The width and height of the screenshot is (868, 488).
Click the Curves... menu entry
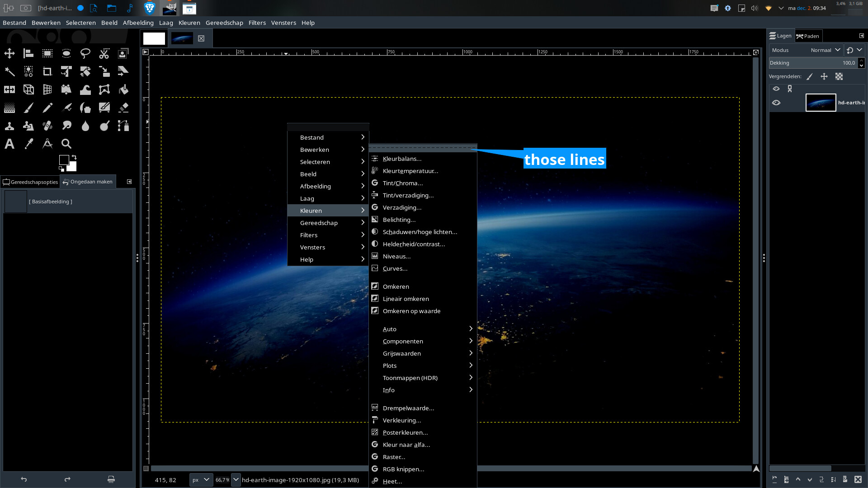point(395,268)
